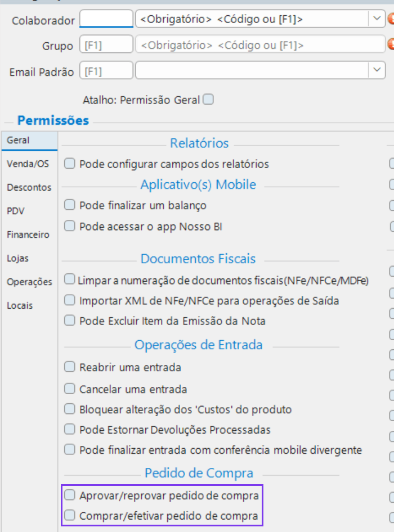The height and width of the screenshot is (532, 394).
Task: Enable Pode Estornar Devoluções Processadas
Action: pyautogui.click(x=70, y=430)
